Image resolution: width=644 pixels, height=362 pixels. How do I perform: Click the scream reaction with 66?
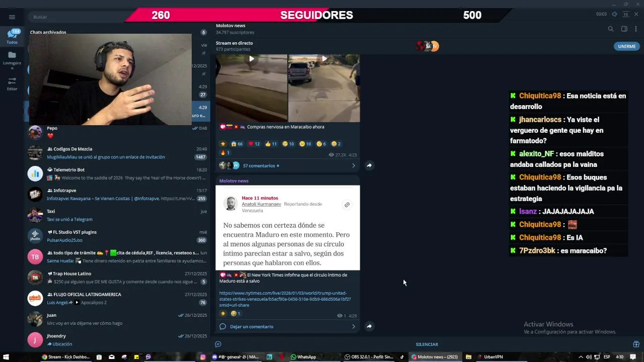[236, 144]
